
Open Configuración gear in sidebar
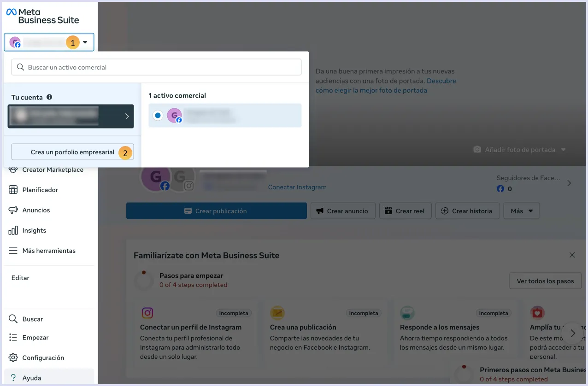tap(13, 357)
